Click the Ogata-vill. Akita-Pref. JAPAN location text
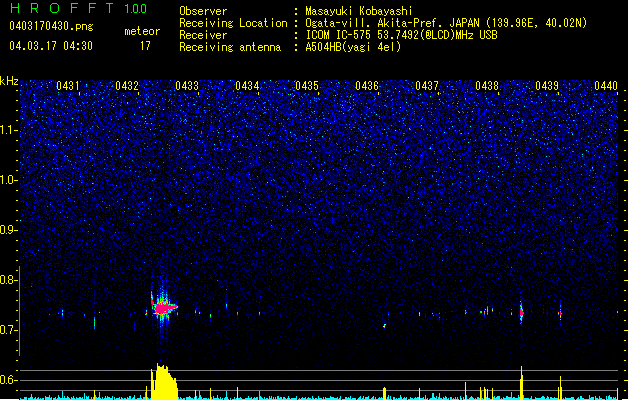This screenshot has height=400, width=629. [446, 23]
